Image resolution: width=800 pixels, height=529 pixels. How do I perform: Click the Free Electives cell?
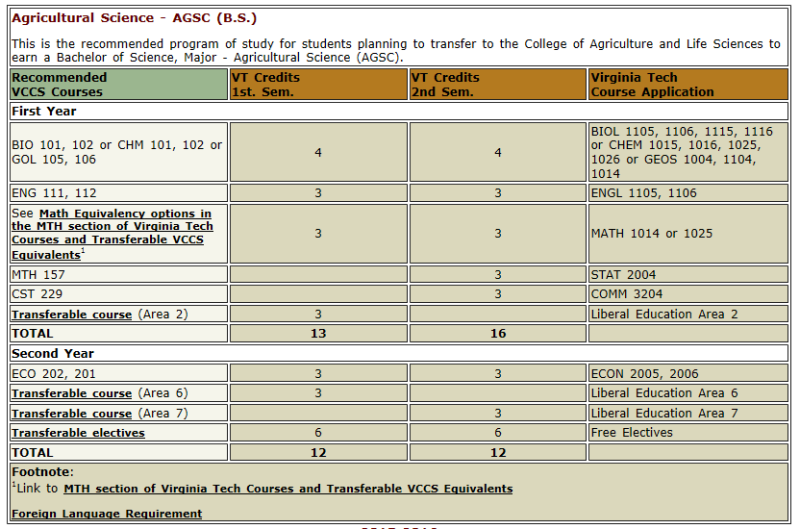[x=688, y=432]
